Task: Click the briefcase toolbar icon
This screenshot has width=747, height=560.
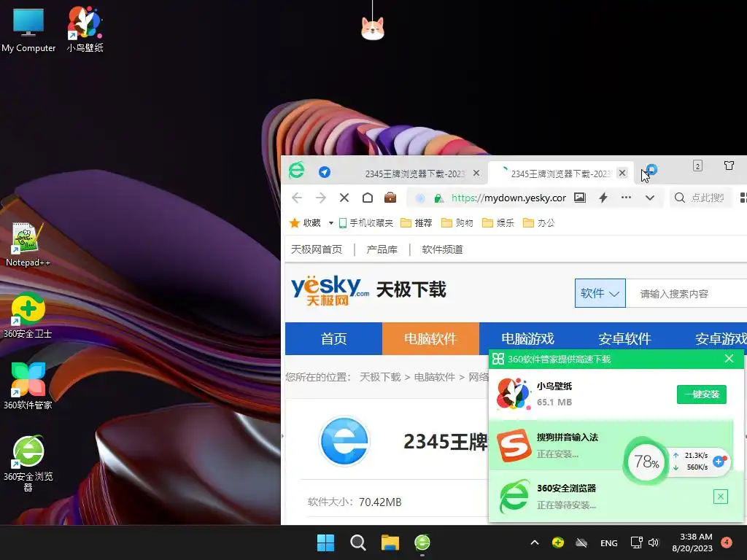Action: (x=390, y=197)
